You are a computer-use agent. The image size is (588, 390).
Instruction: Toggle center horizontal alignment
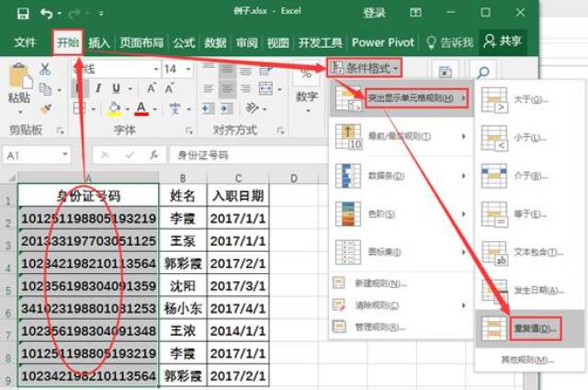[227, 89]
